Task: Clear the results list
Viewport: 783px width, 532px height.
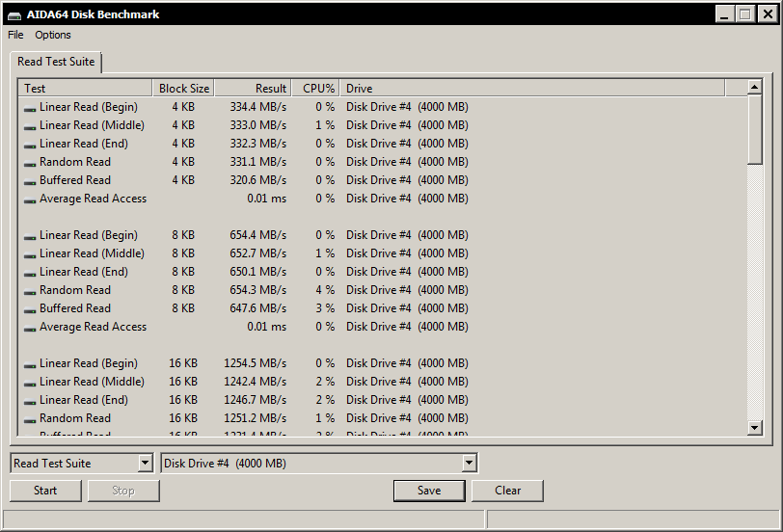Action: pyautogui.click(x=507, y=491)
